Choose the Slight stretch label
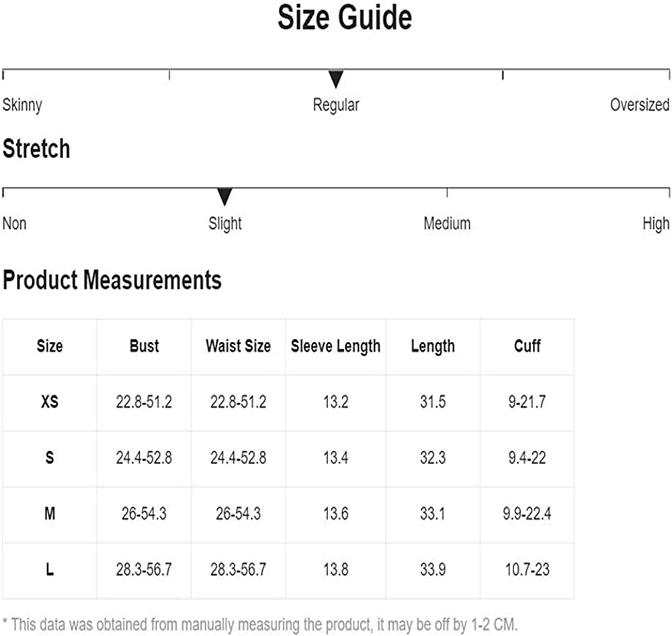This screenshot has width=672, height=636. [x=225, y=224]
